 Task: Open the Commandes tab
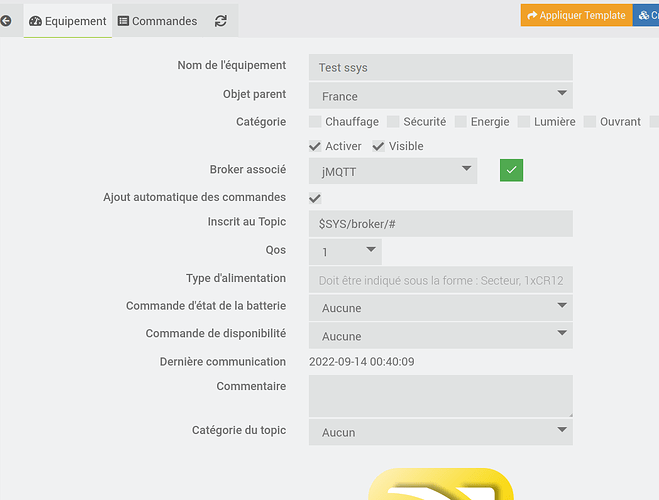pos(158,20)
